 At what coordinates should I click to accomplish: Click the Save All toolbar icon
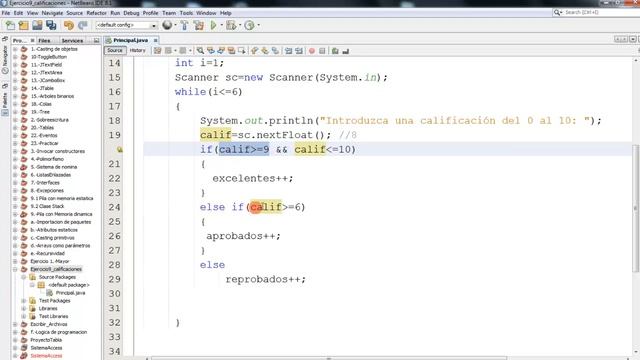coord(51,25)
